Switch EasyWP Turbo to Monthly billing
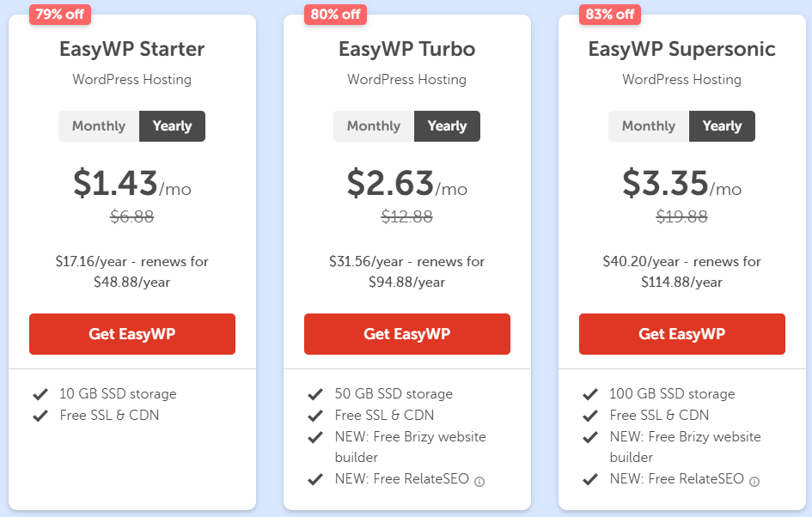This screenshot has width=812, height=517. coord(374,126)
